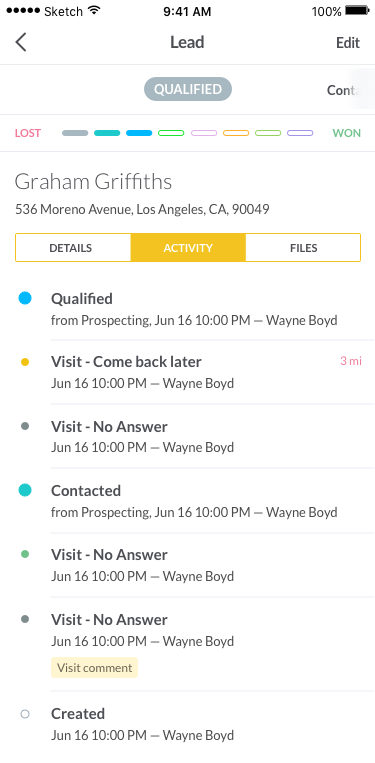
Task: Select the orange outlined pipeline stage pill
Action: pos(236,133)
